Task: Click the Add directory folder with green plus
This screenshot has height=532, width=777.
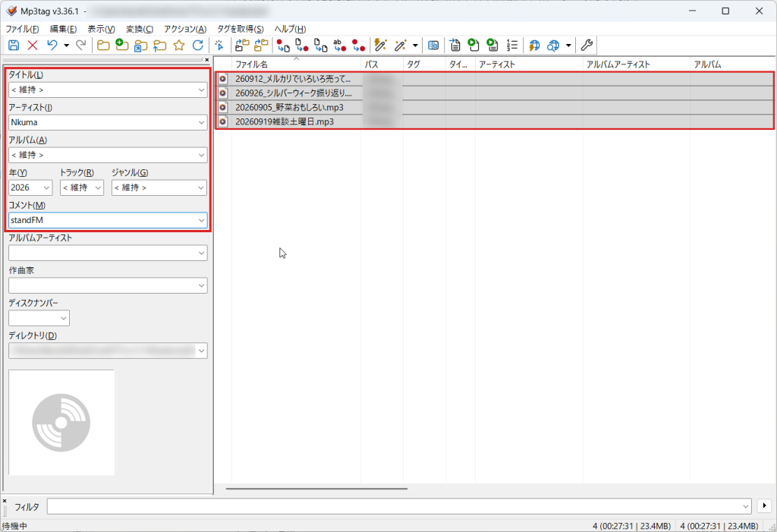Action: click(122, 46)
